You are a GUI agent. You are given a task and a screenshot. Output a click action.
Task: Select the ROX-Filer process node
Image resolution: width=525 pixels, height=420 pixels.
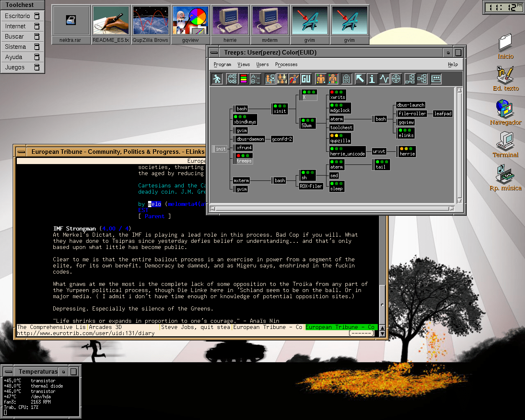(x=311, y=186)
